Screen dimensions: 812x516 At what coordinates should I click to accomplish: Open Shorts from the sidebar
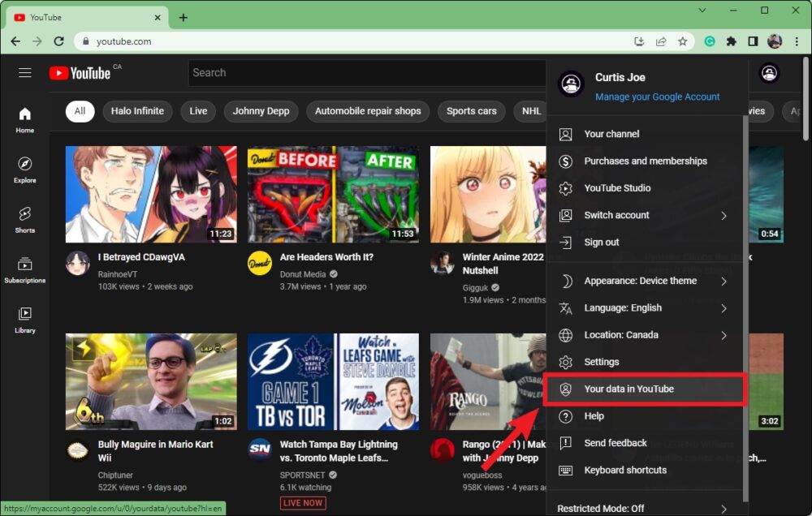[25, 219]
